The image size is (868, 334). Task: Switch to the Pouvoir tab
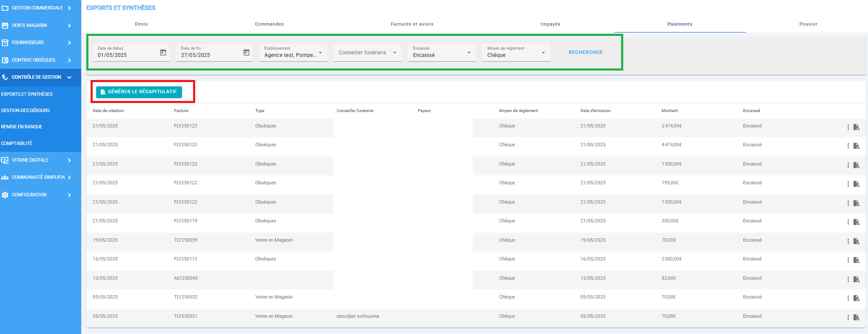click(808, 24)
